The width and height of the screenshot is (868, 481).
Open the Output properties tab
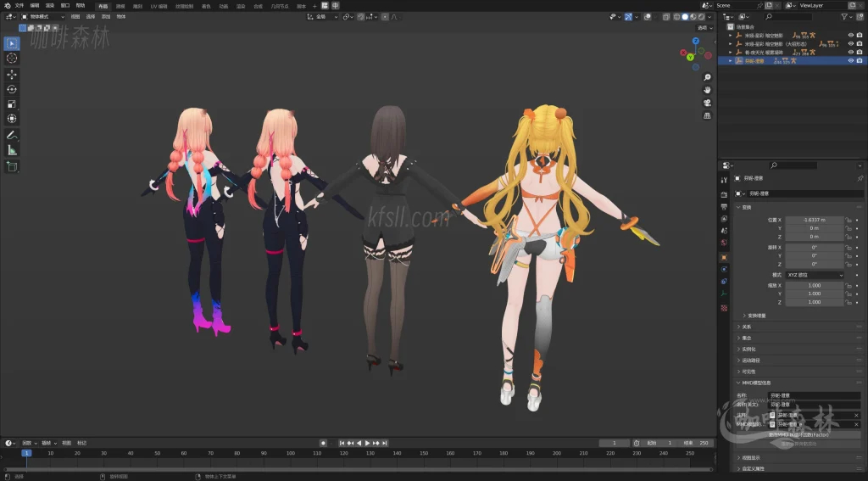coord(724,207)
